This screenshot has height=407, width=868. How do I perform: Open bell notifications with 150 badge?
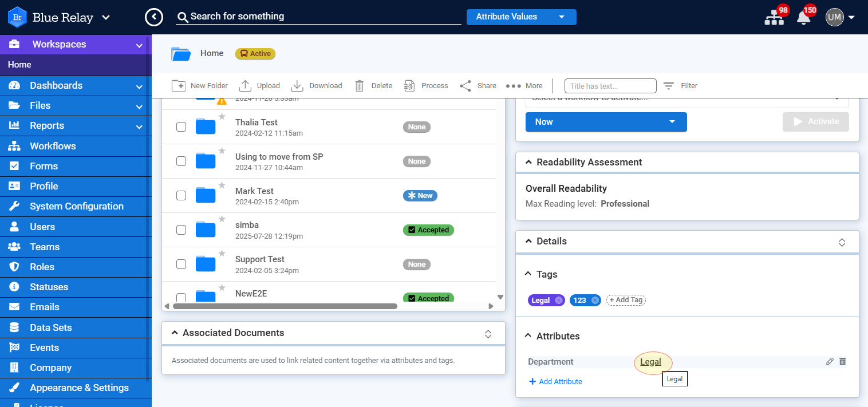point(804,17)
